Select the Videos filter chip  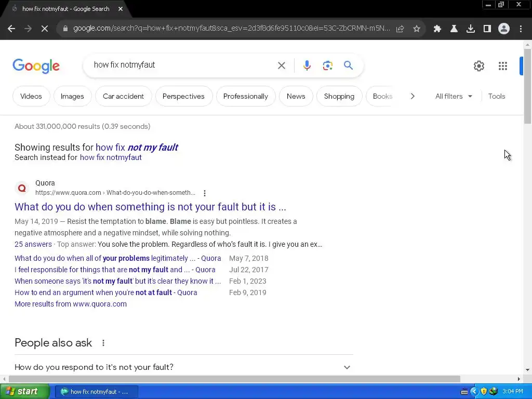coord(31,96)
